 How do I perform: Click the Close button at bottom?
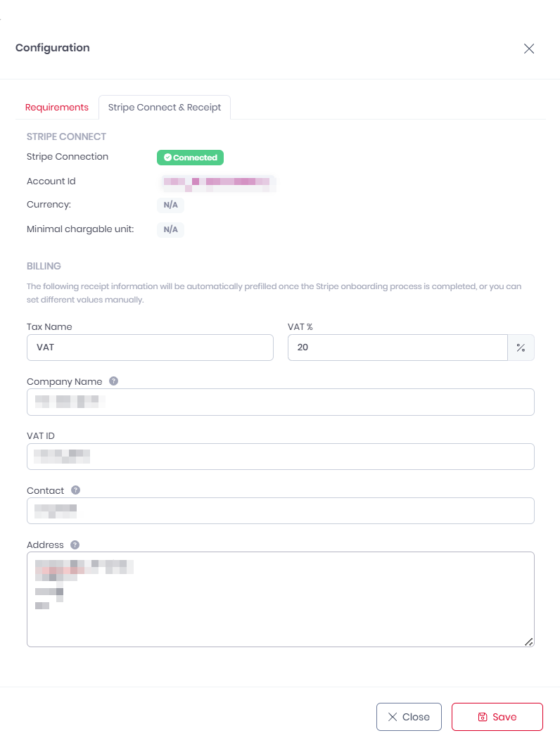[409, 716]
